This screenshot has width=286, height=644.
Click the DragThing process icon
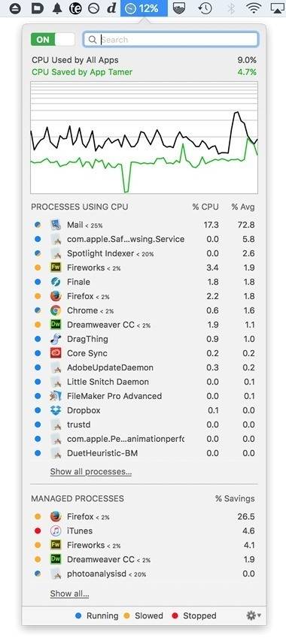56,339
